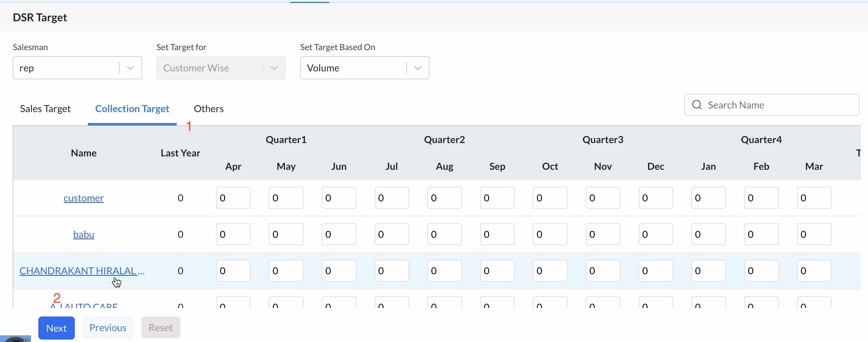Open the Customer Wise dropdown chevron
The image size is (868, 342).
click(274, 68)
